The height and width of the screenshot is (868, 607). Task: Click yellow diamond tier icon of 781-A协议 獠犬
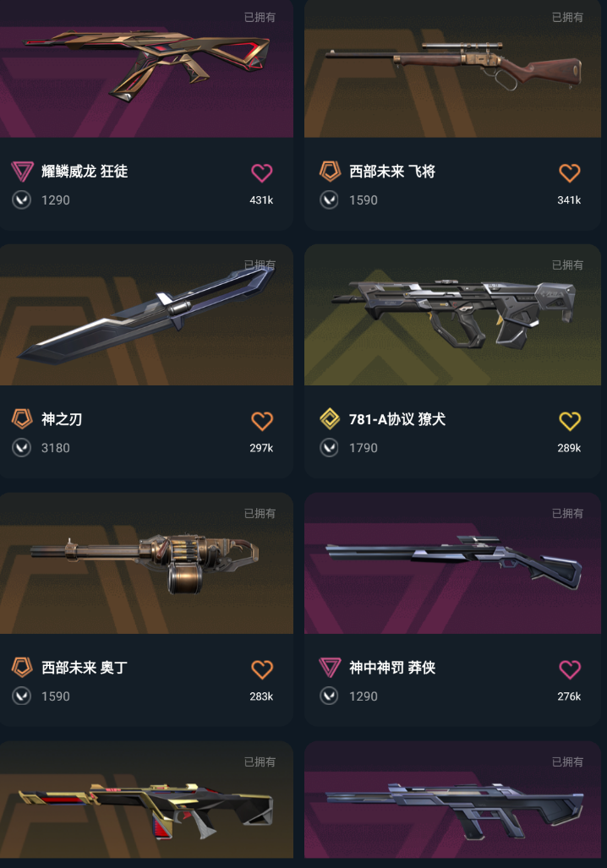pos(330,419)
